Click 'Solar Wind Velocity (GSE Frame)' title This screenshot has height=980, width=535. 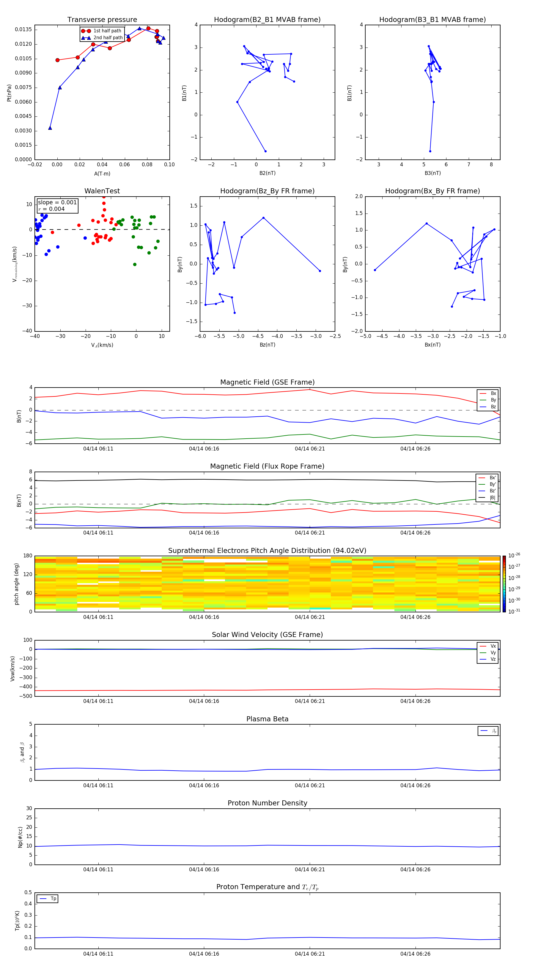click(267, 635)
